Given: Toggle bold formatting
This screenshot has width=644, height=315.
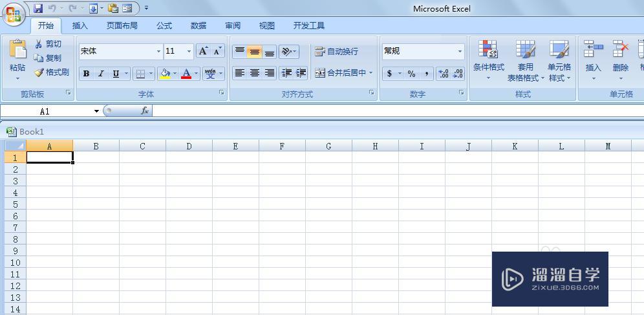Looking at the screenshot, I should click(86, 74).
